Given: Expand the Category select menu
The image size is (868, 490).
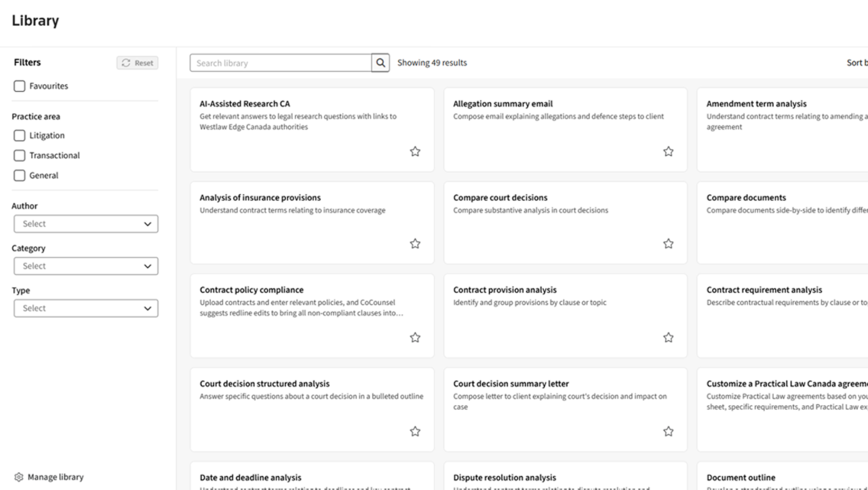Looking at the screenshot, I should tap(85, 266).
